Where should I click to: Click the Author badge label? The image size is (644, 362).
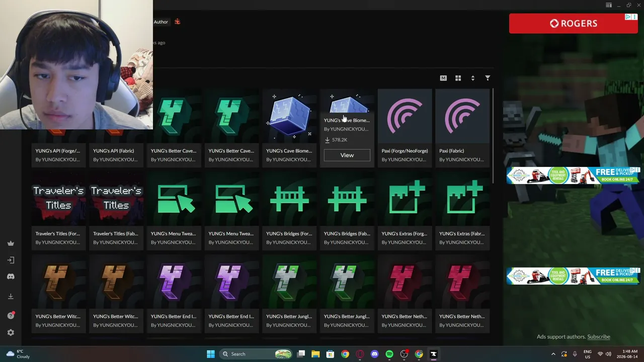coord(161,22)
